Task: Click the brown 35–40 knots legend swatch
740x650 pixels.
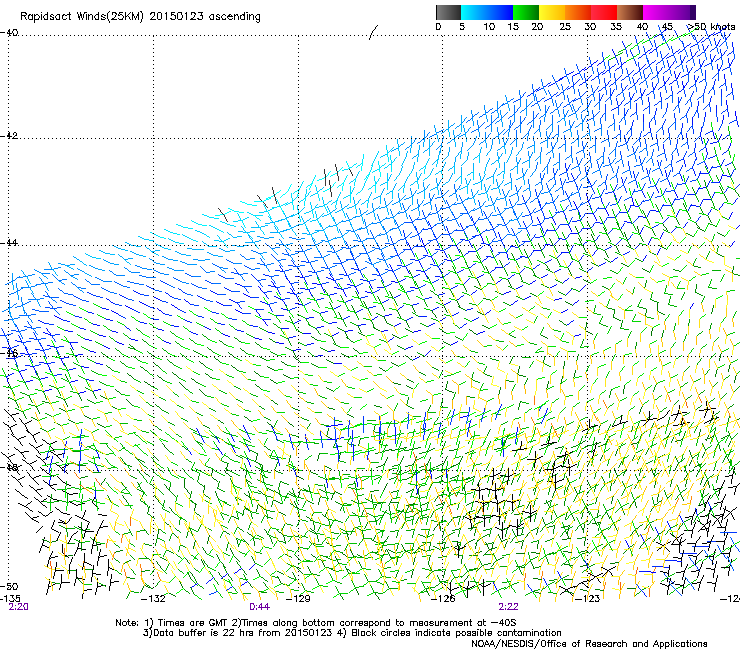Action: [x=630, y=12]
